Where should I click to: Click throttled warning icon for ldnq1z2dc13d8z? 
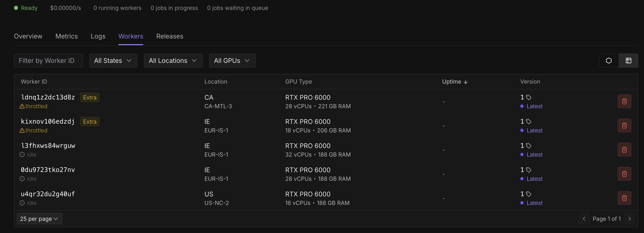22,106
